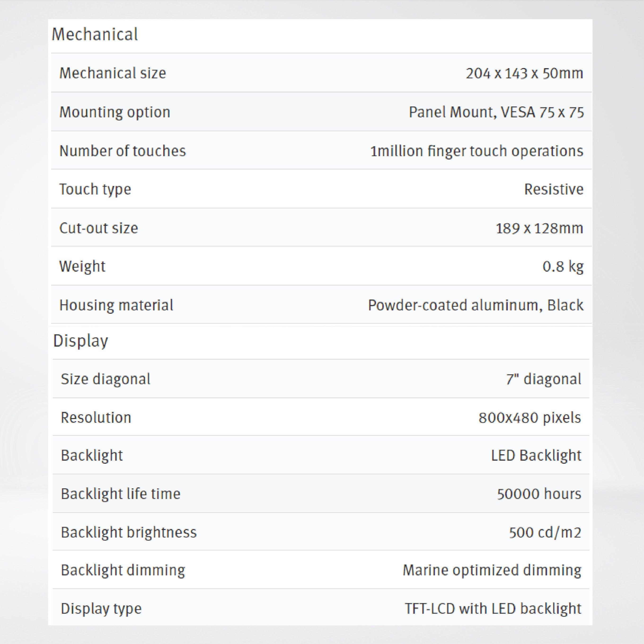The width and height of the screenshot is (644, 644).
Task: Click the Size diagonal label
Action: 105,379
